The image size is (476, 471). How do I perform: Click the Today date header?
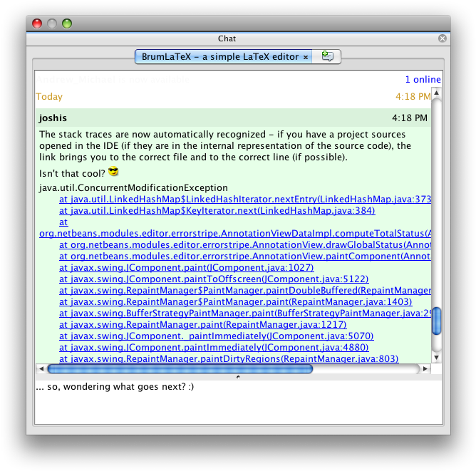[49, 96]
